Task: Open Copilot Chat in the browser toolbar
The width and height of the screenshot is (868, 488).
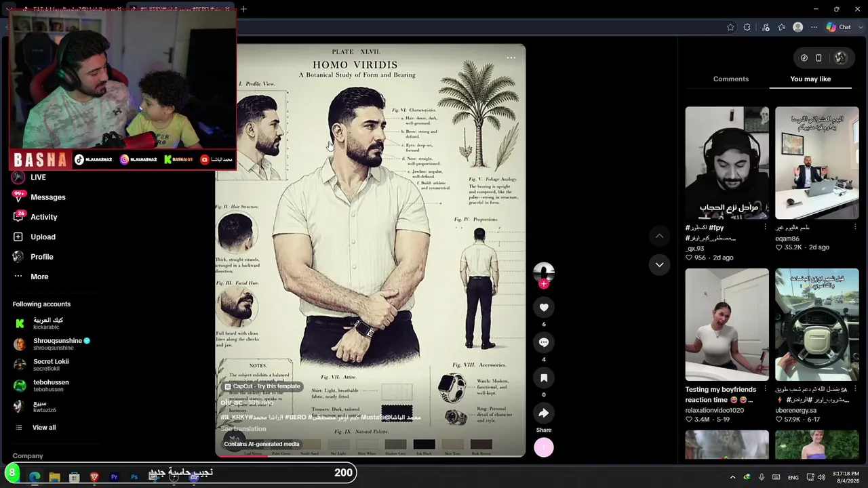Action: pyautogui.click(x=838, y=27)
